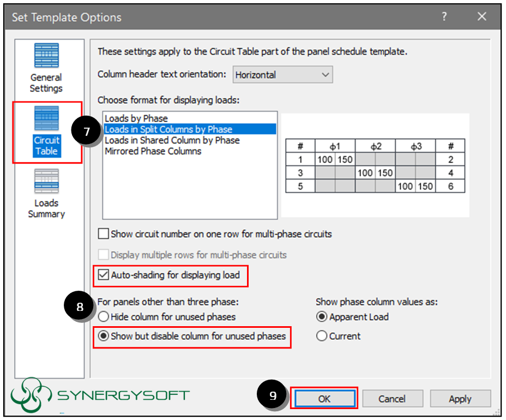Confirm settings with the OK button
The width and height of the screenshot is (506, 420).
point(324,399)
